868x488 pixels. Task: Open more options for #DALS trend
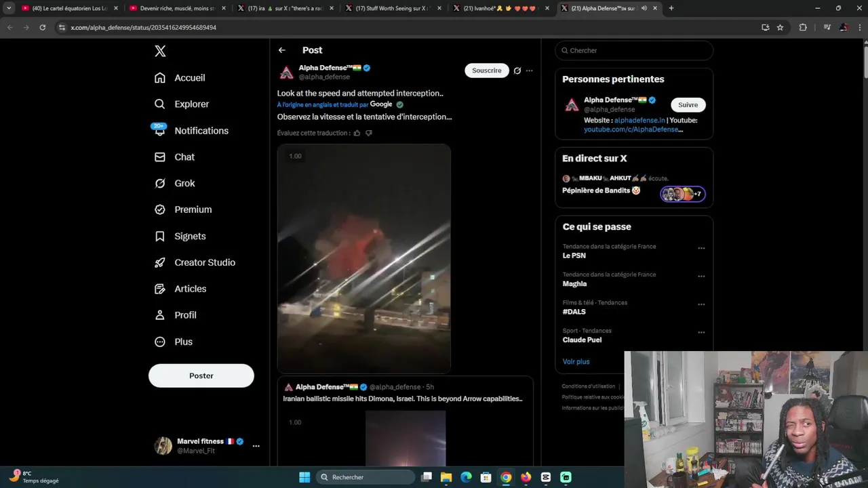[x=701, y=304]
